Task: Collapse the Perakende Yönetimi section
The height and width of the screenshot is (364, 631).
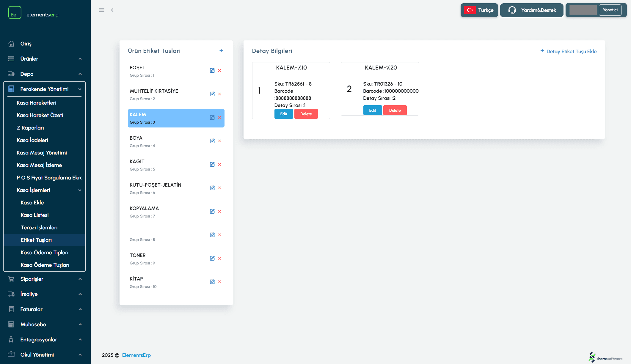Action: coord(45,89)
